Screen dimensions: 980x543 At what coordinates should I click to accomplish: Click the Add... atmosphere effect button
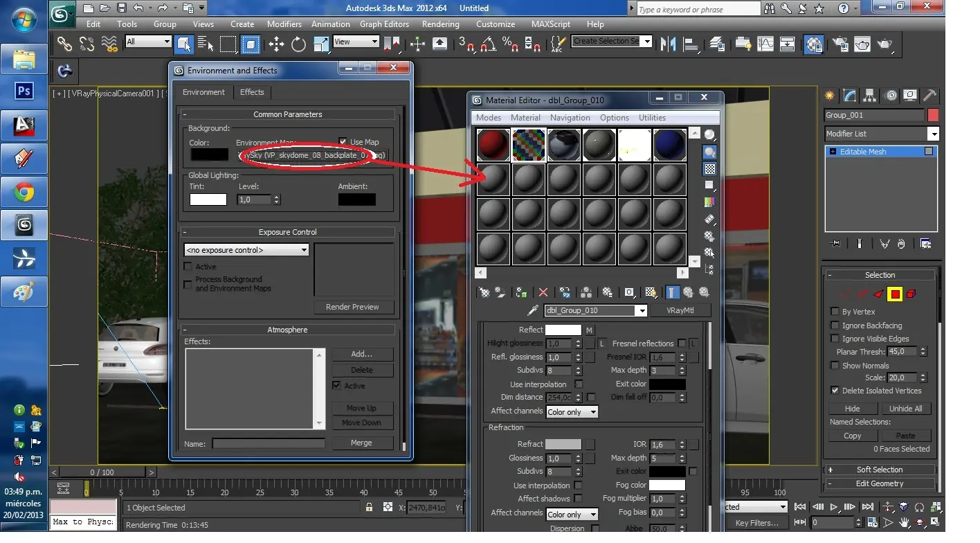pos(361,354)
